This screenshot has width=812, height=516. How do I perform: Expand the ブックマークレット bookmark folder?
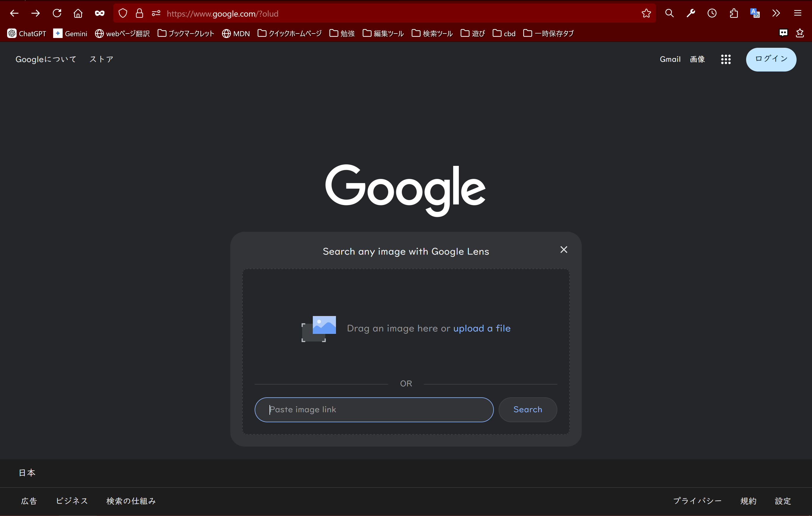(x=186, y=33)
